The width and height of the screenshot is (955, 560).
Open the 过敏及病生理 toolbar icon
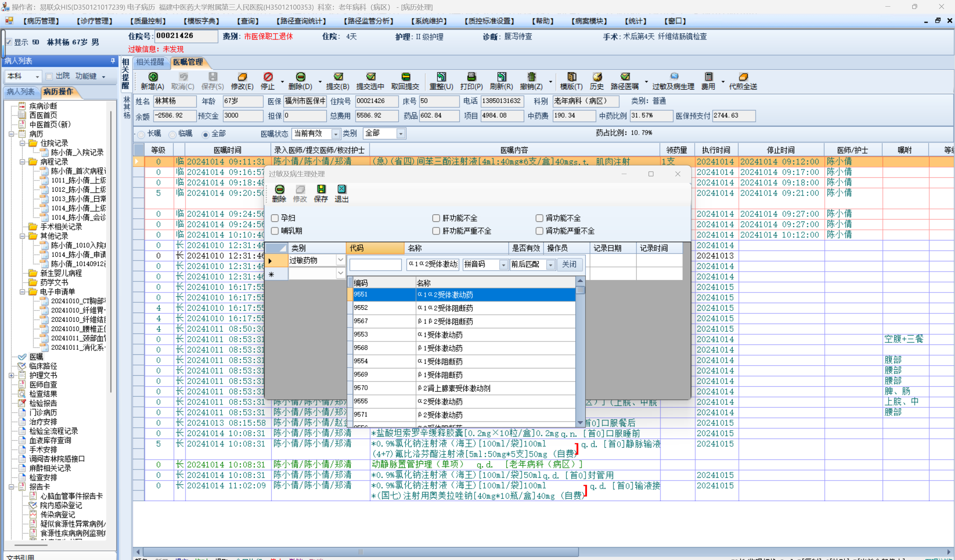673,77
